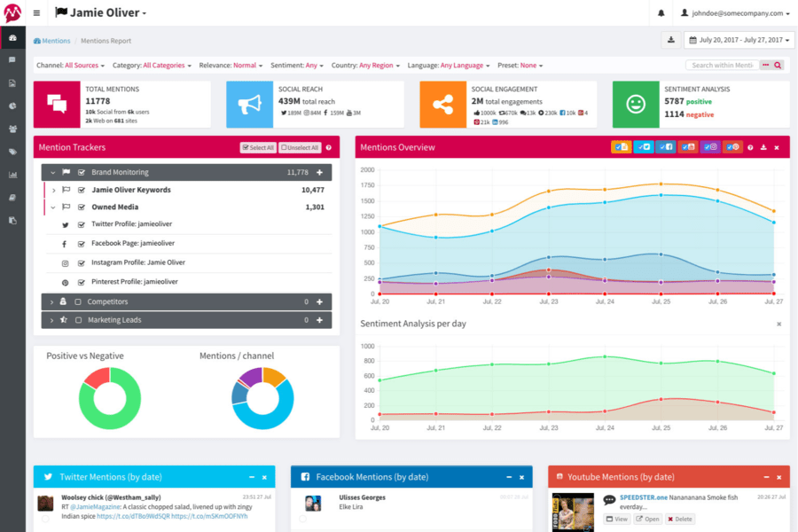Open the tags icon in left sidebar
Image resolution: width=798 pixels, height=532 pixels.
[12, 152]
